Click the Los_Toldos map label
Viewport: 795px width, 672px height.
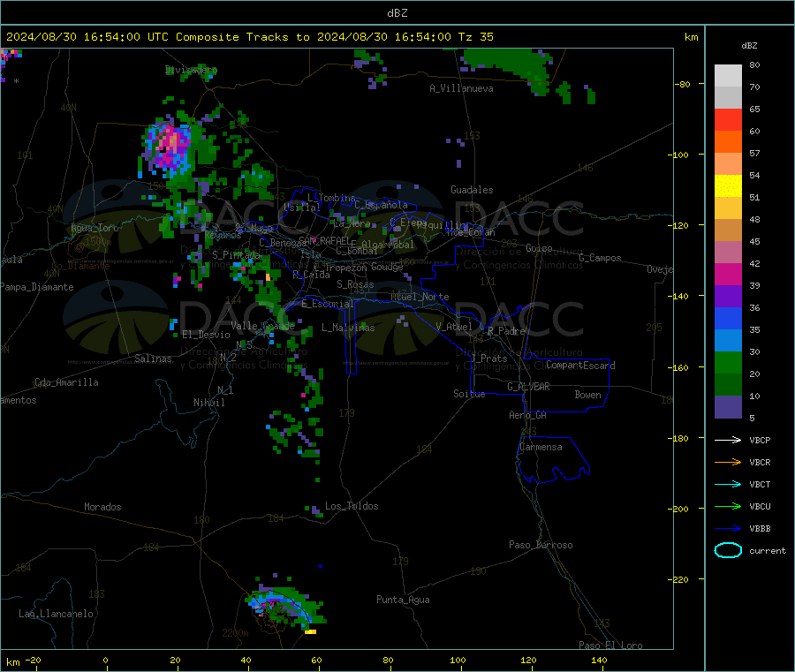352,506
